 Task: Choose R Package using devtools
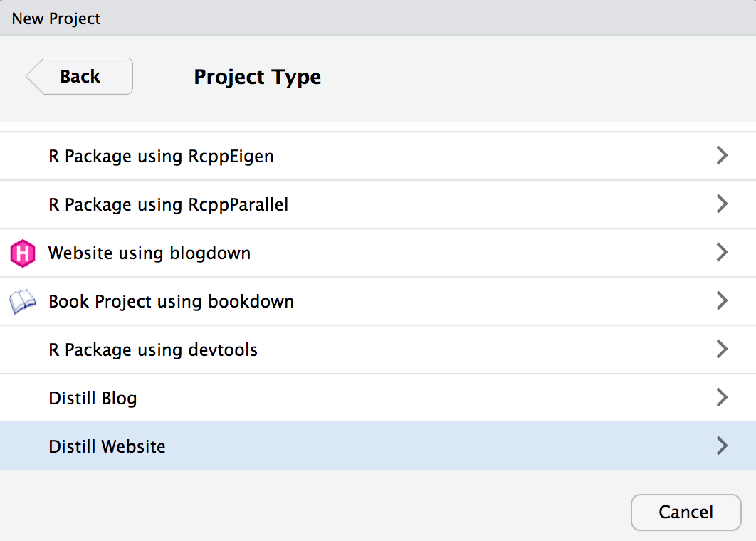153,350
